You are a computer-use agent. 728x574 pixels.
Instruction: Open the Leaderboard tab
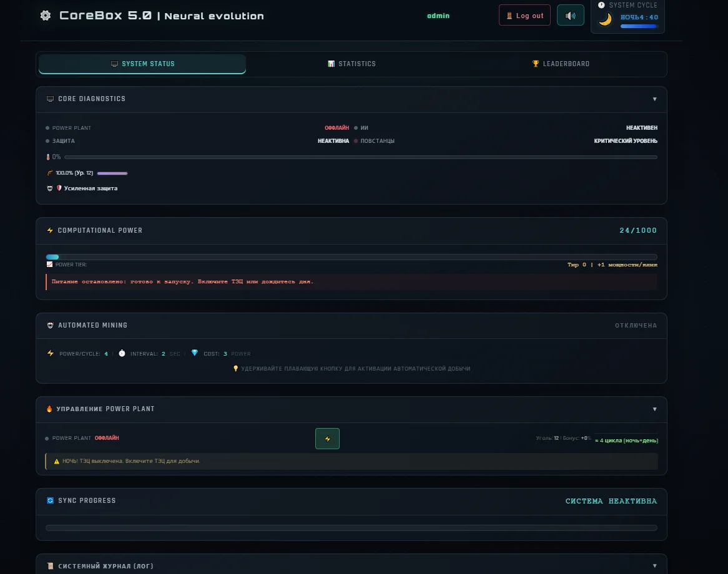point(561,64)
